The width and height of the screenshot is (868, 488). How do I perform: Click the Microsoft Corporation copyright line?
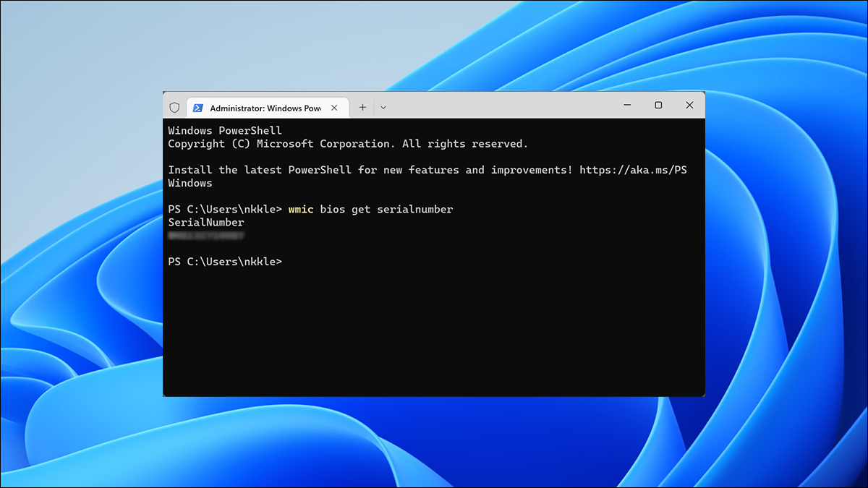point(348,143)
